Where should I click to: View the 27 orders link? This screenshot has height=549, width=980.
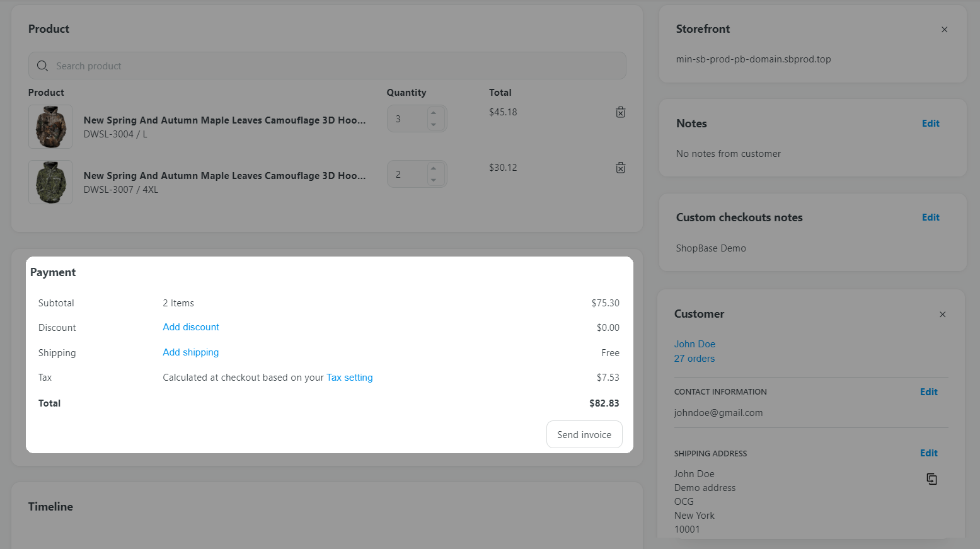click(x=695, y=359)
